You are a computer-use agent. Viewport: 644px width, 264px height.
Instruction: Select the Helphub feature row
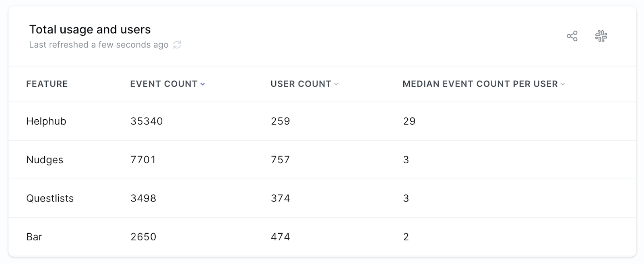tap(46, 121)
